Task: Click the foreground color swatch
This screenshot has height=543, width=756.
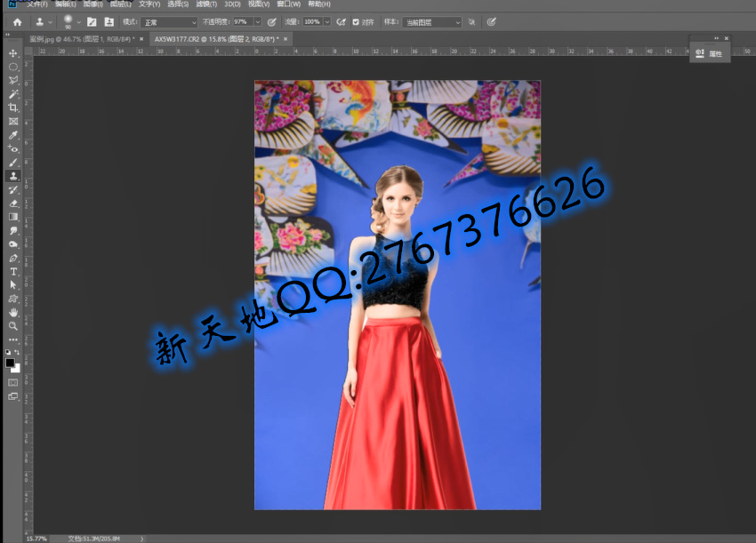Action: (11, 363)
